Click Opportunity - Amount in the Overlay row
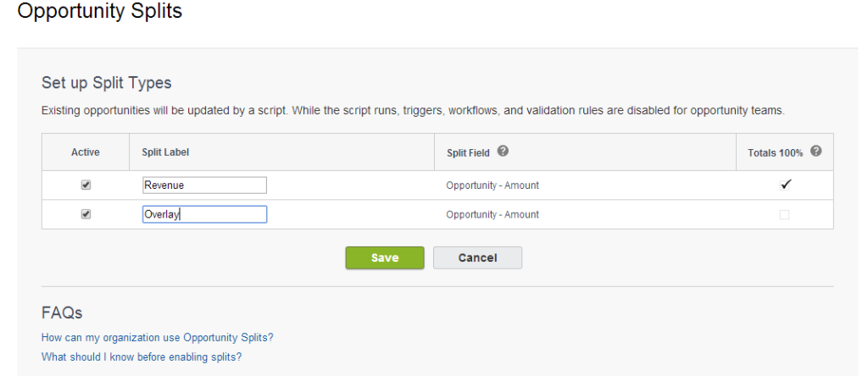Viewport: 868px width, 376px height. tap(492, 214)
